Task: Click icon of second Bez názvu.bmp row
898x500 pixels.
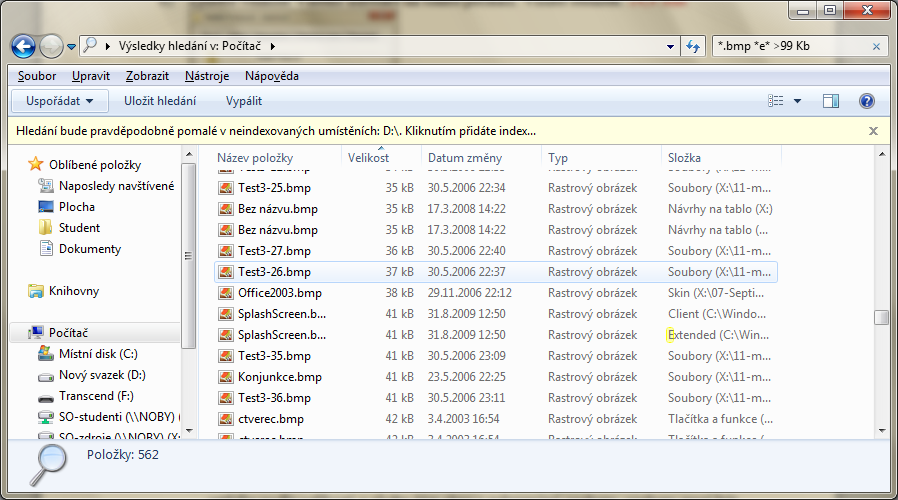Action: [x=226, y=230]
